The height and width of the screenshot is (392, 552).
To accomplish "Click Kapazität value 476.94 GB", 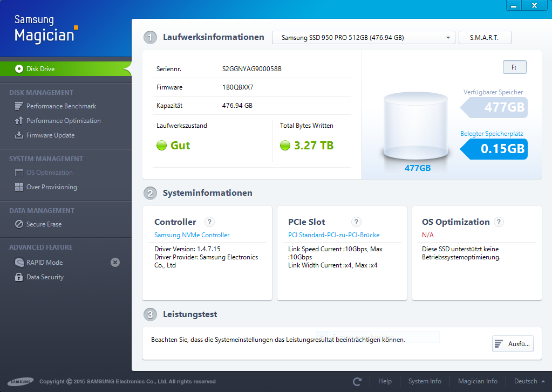I will coord(237,105).
